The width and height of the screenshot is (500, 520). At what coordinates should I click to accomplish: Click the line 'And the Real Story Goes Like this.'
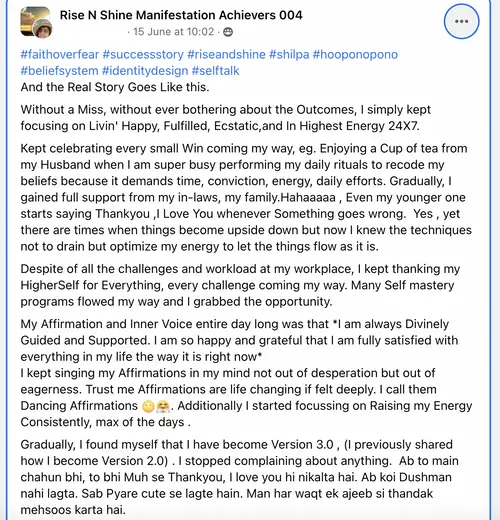[115, 87]
